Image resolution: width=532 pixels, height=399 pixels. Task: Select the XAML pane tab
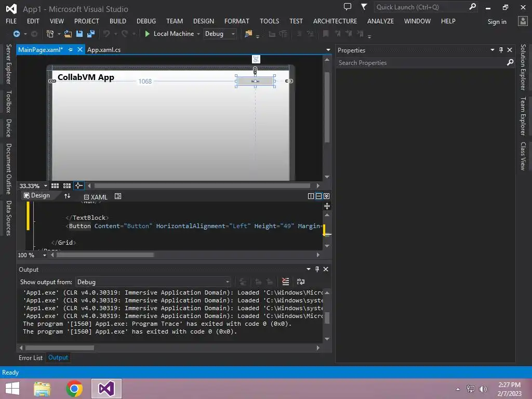96,197
